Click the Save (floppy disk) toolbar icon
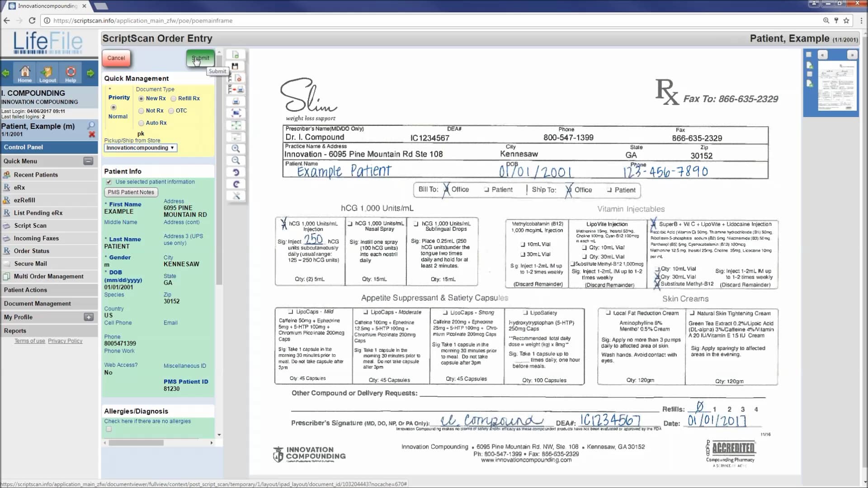 pos(236,66)
